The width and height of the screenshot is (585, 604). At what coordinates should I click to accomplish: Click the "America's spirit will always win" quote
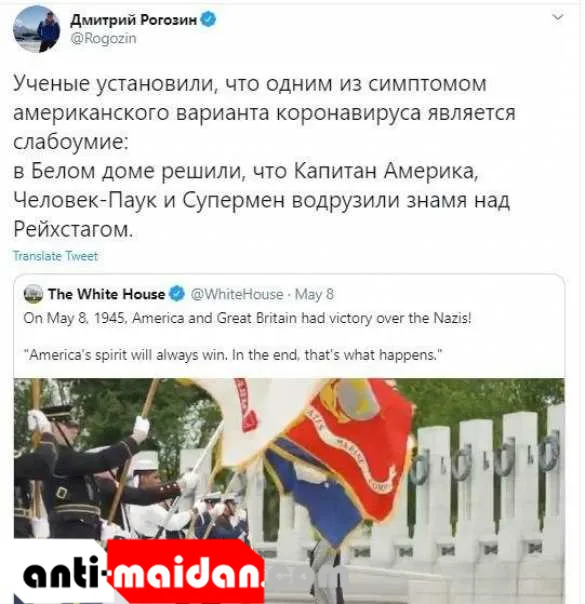[233, 354]
